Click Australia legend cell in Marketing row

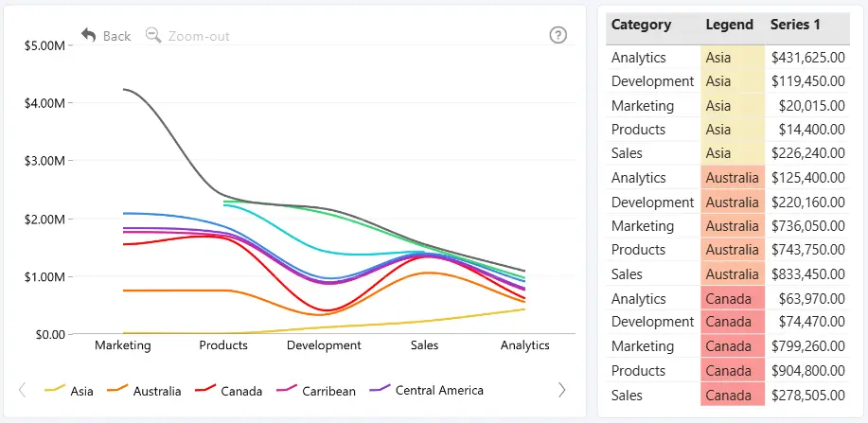coord(733,226)
